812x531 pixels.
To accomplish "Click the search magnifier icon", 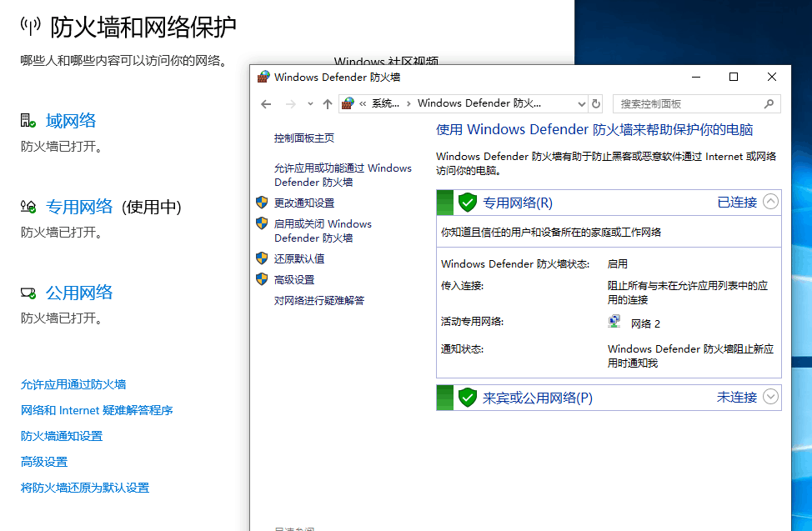I will tap(769, 103).
